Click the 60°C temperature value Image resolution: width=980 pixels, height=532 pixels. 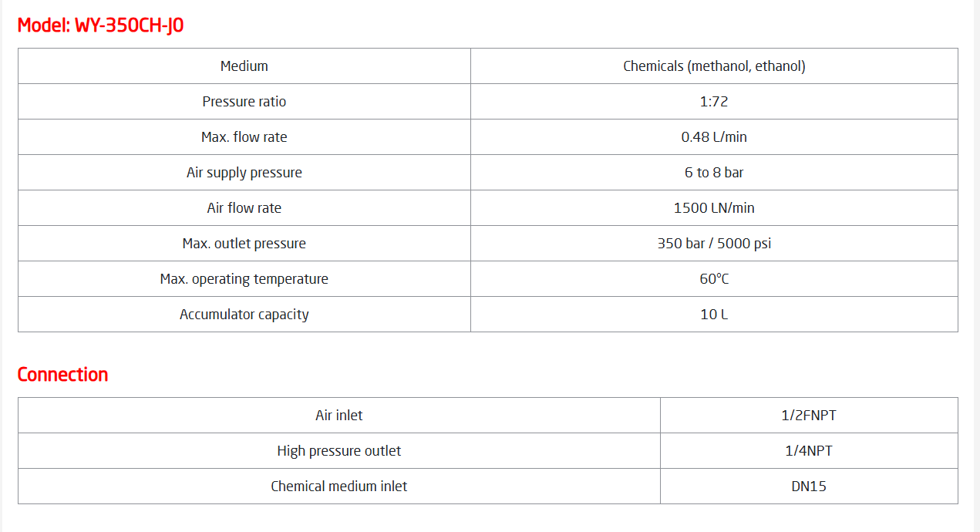[x=714, y=279]
